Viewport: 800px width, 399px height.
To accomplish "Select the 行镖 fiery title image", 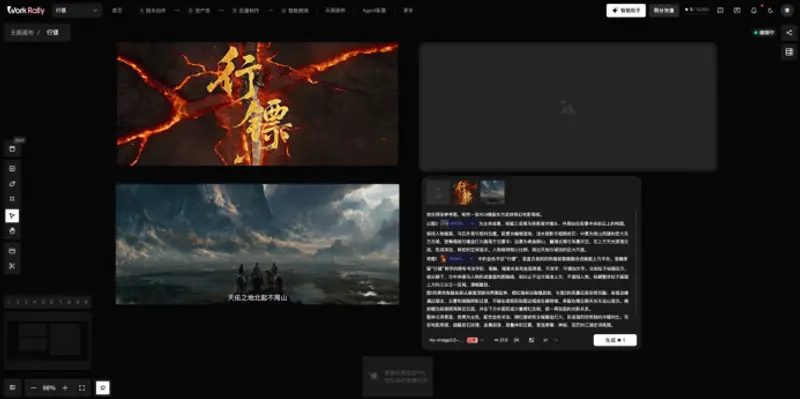I will [x=257, y=104].
